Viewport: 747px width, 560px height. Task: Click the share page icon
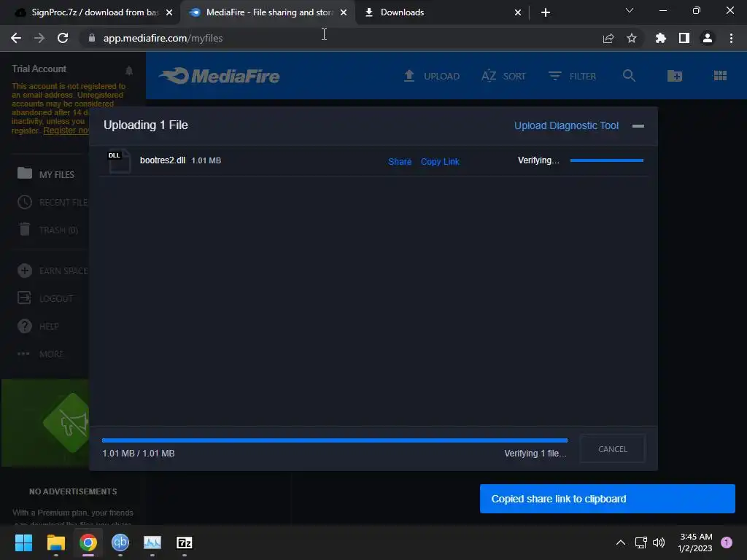click(x=608, y=38)
